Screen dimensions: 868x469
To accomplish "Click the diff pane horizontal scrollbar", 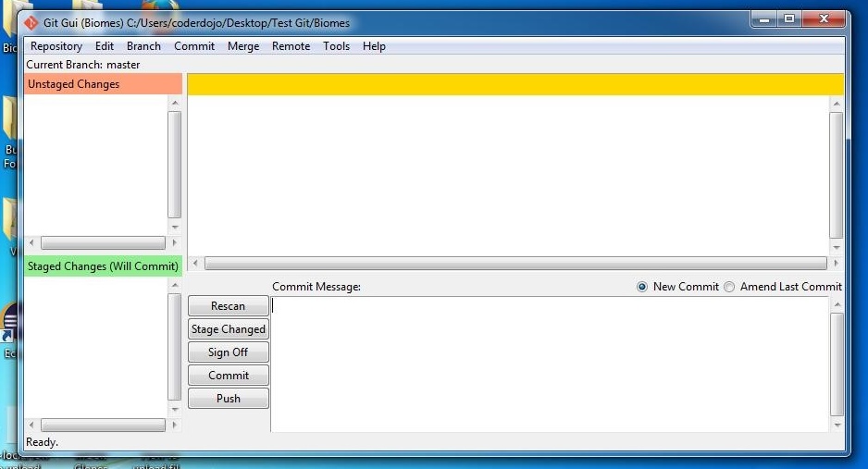I will coord(515,264).
